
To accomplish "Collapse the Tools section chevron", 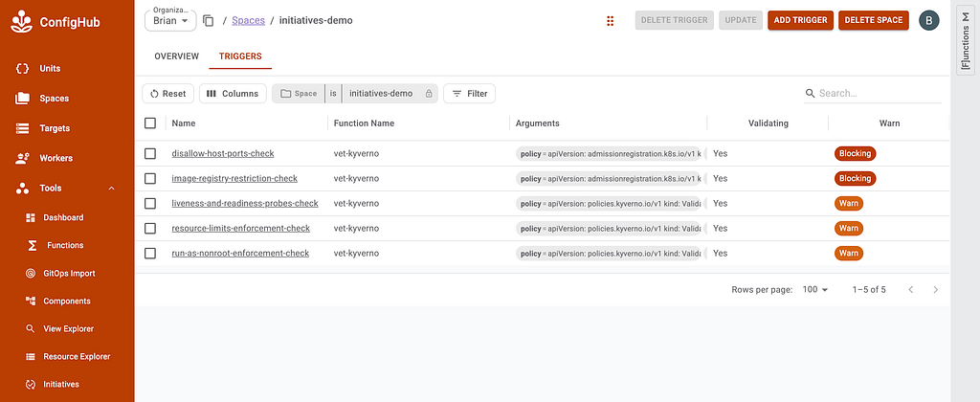I will click(x=112, y=189).
